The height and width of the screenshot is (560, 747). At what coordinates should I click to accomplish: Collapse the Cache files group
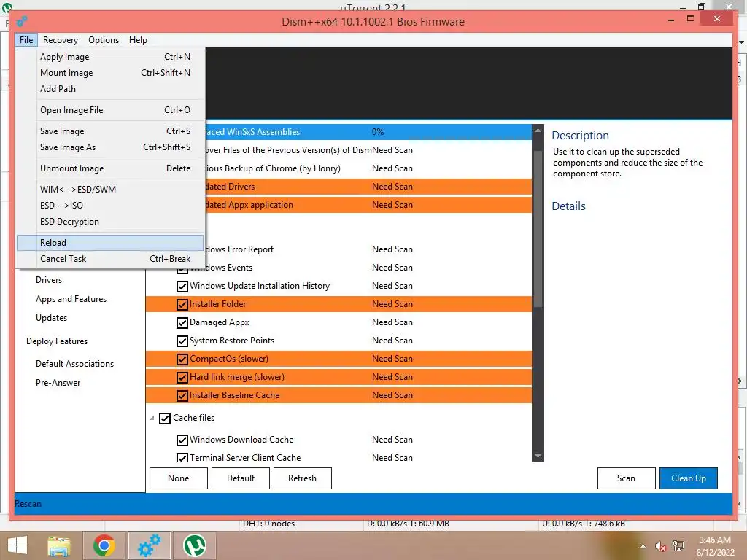pos(152,418)
